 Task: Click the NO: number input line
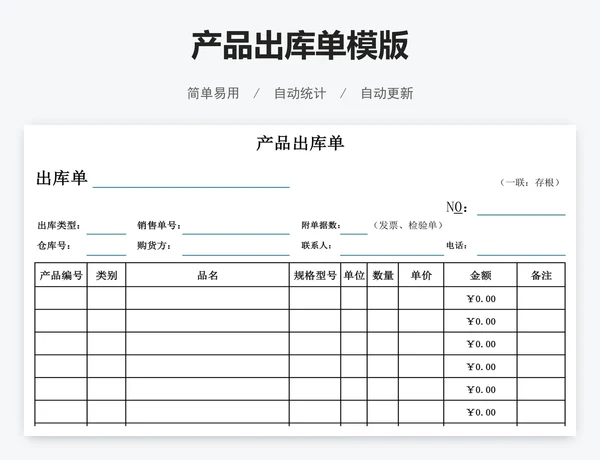521,214
